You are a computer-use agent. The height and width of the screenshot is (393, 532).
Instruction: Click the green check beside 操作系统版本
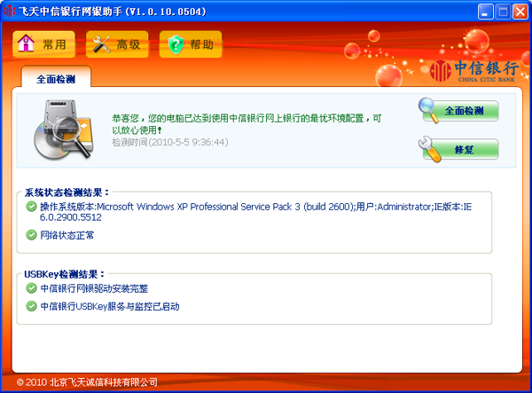coord(31,207)
